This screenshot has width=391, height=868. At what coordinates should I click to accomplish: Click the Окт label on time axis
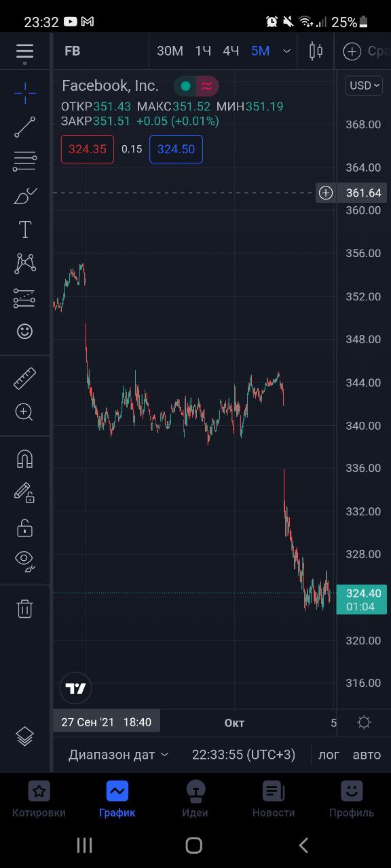click(x=234, y=722)
